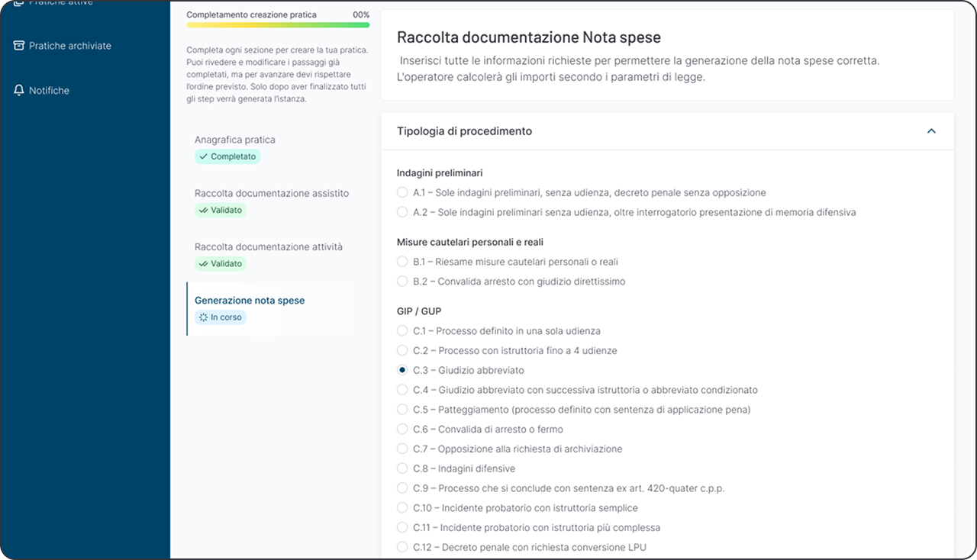Image resolution: width=977 pixels, height=560 pixels.
Task: Click the Validato badge under Raccolta documentazione attività
Action: tap(221, 263)
